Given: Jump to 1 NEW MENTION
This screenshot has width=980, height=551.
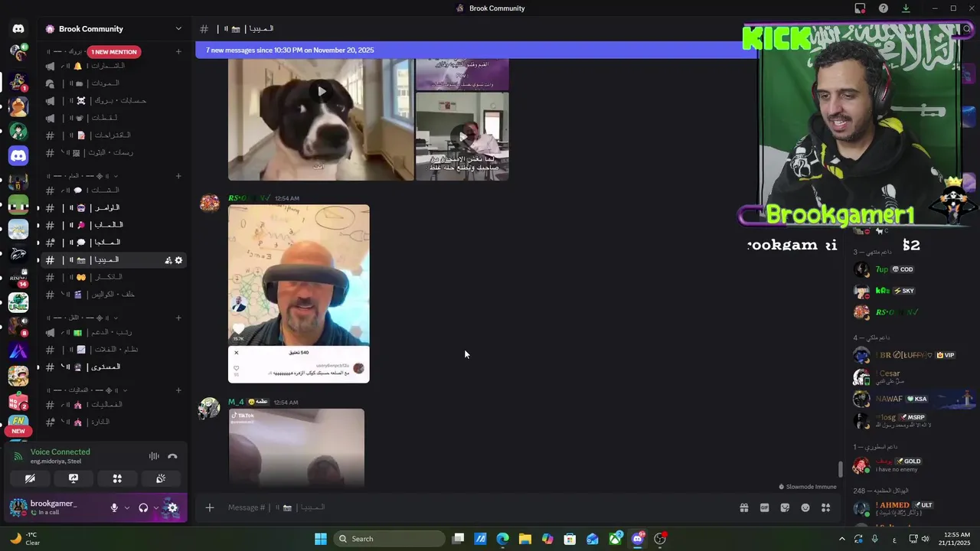Looking at the screenshot, I should (x=114, y=52).
